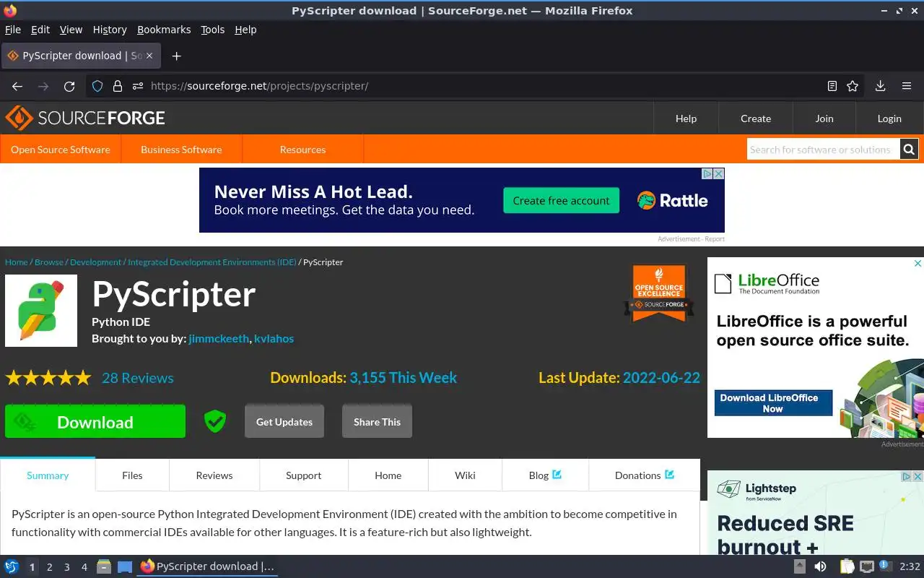The height and width of the screenshot is (578, 924).
Task: Close the LibreOffice ad with X icon
Action: (918, 264)
